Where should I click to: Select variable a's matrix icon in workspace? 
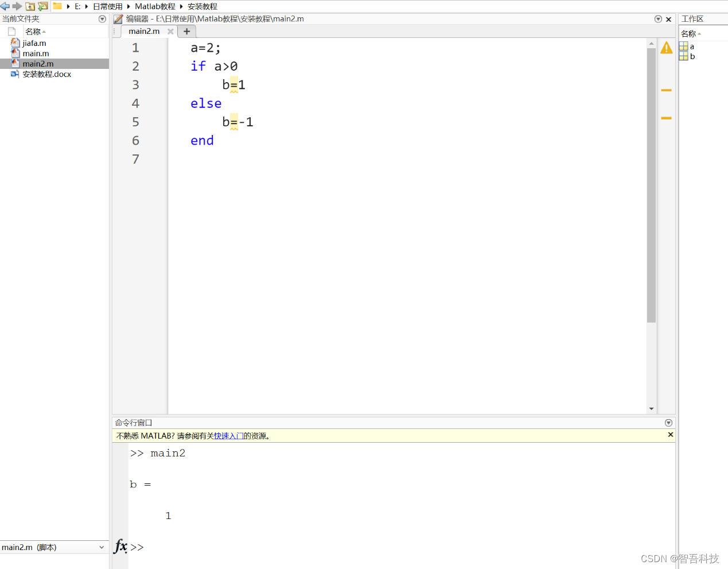684,47
